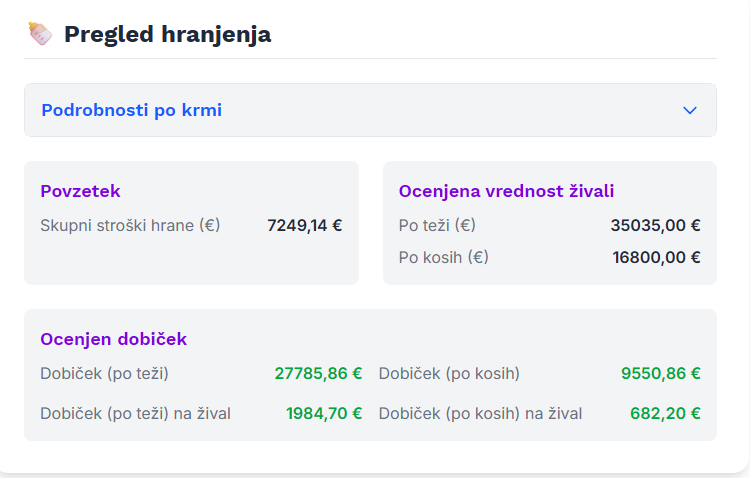Click the Skupni stroški hrane label
This screenshot has height=478, width=750.
(x=130, y=225)
